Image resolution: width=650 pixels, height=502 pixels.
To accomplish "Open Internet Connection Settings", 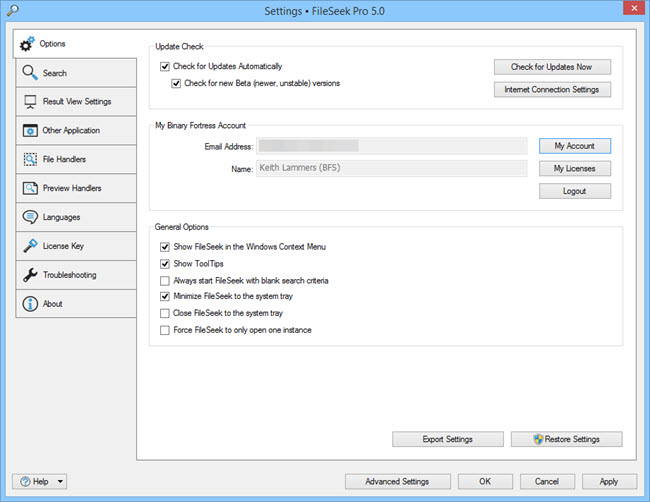I will point(552,90).
